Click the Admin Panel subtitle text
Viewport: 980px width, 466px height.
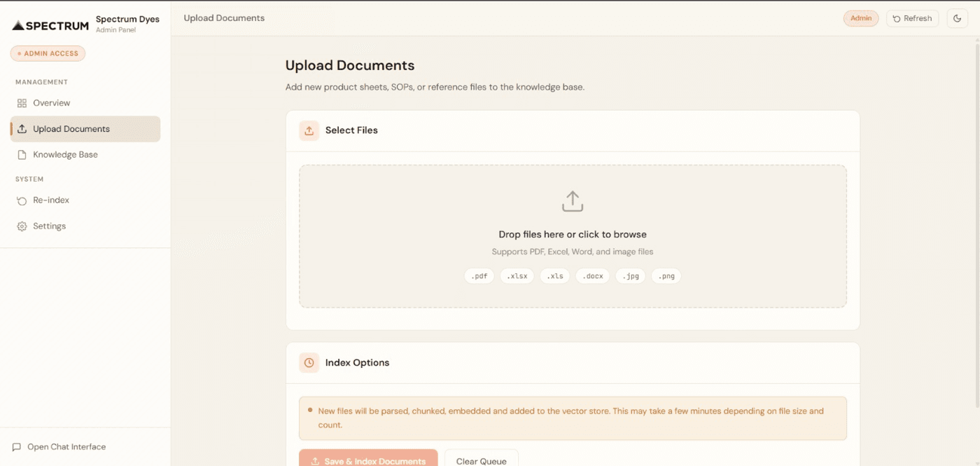point(115,30)
